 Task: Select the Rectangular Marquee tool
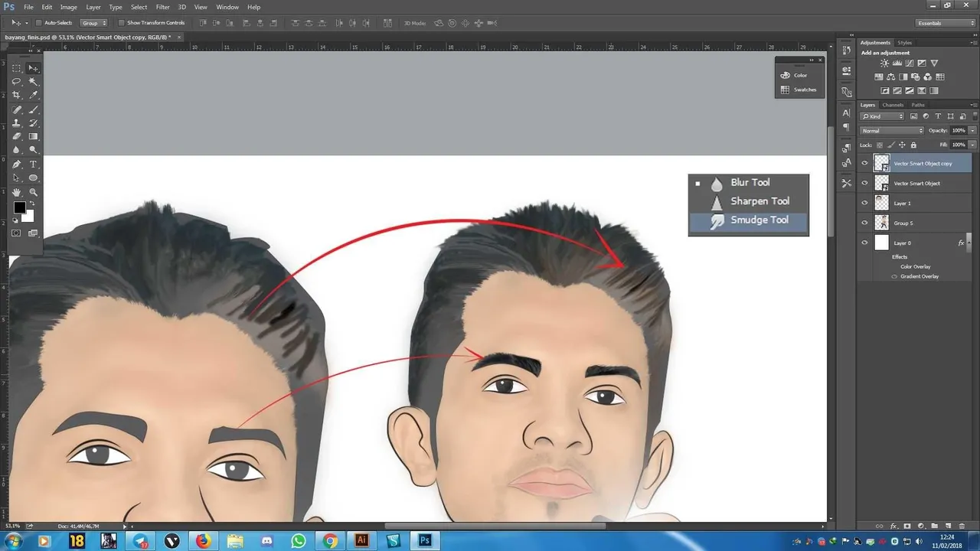17,68
